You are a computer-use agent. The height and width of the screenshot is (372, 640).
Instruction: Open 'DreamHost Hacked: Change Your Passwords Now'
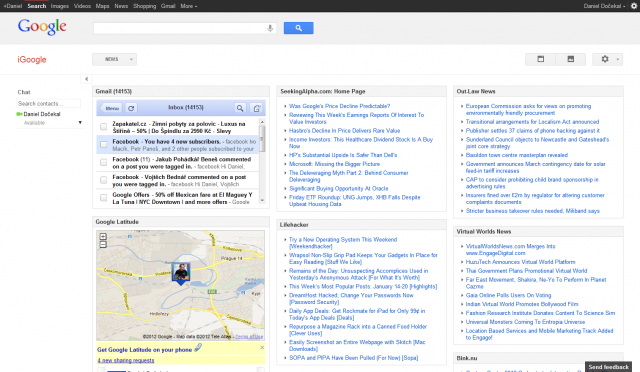[351, 298]
